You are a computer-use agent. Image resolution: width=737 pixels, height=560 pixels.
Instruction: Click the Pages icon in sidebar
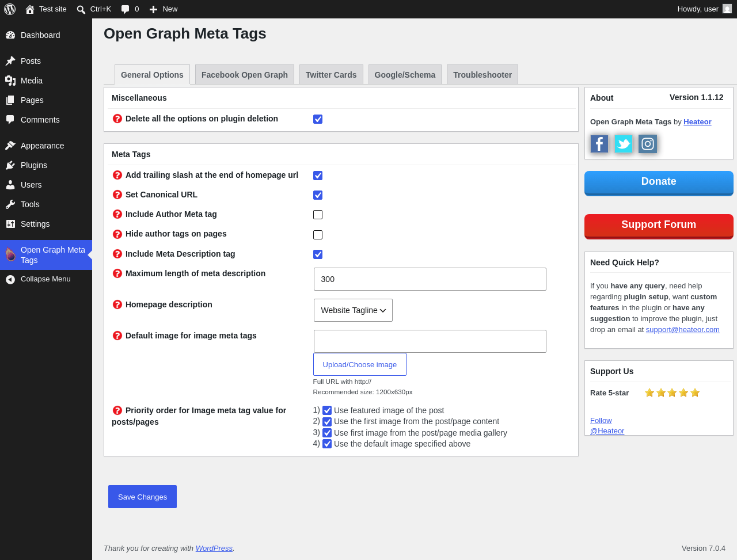10,100
